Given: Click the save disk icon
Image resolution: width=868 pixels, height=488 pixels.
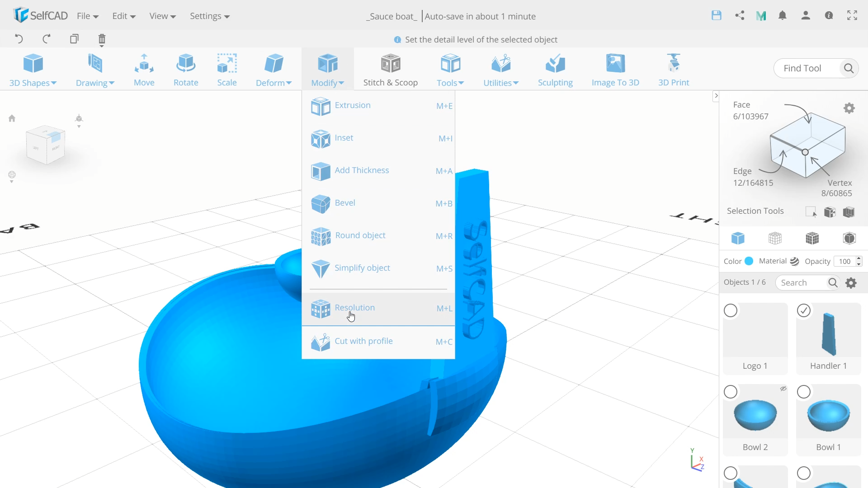Looking at the screenshot, I should tap(717, 15).
